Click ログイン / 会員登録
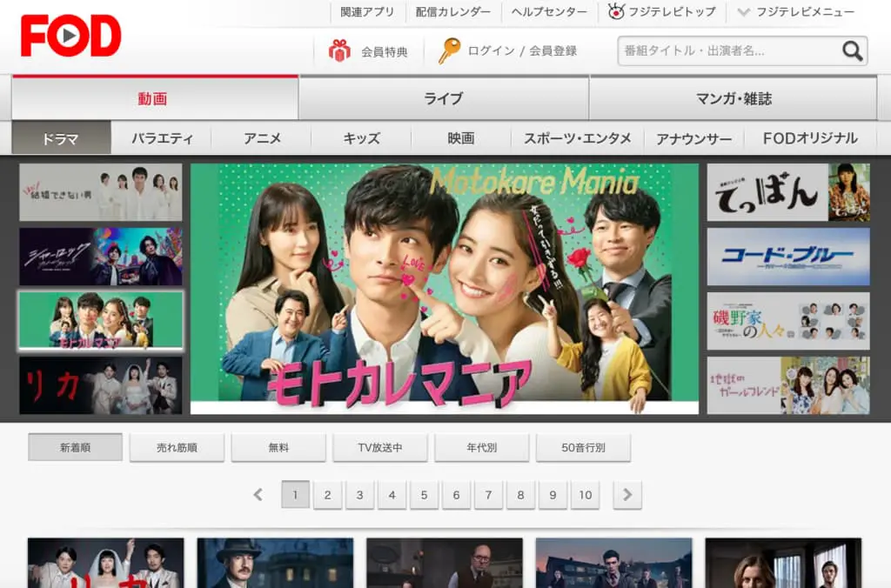The width and height of the screenshot is (891, 588). point(522,51)
